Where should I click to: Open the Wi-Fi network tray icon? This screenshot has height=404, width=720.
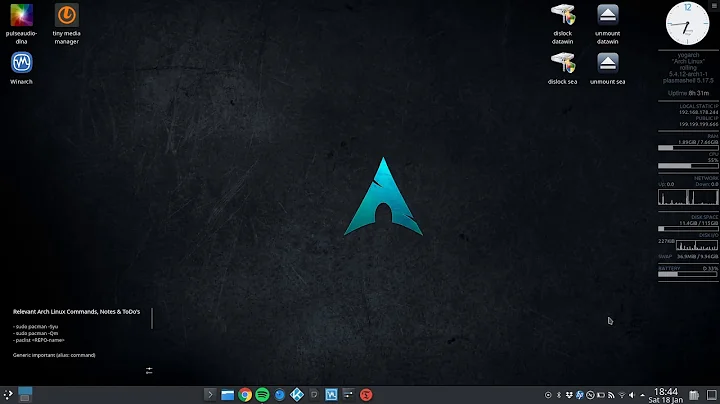(x=622, y=395)
